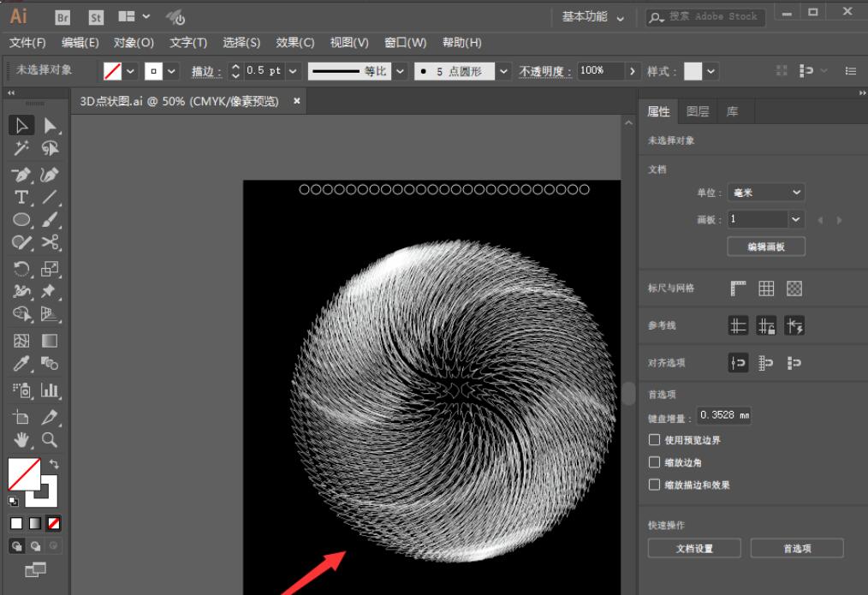
Task: Select the Paintbrush tool
Action: click(50, 220)
